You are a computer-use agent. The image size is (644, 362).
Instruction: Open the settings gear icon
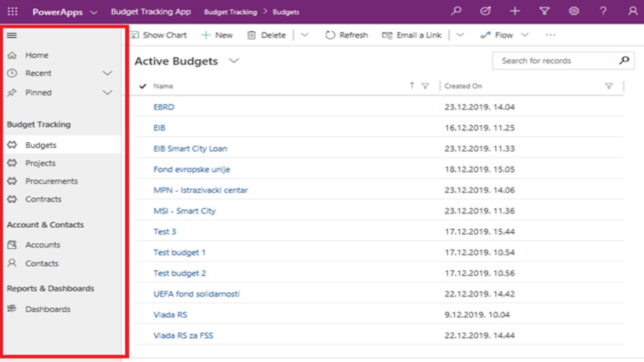(x=574, y=11)
